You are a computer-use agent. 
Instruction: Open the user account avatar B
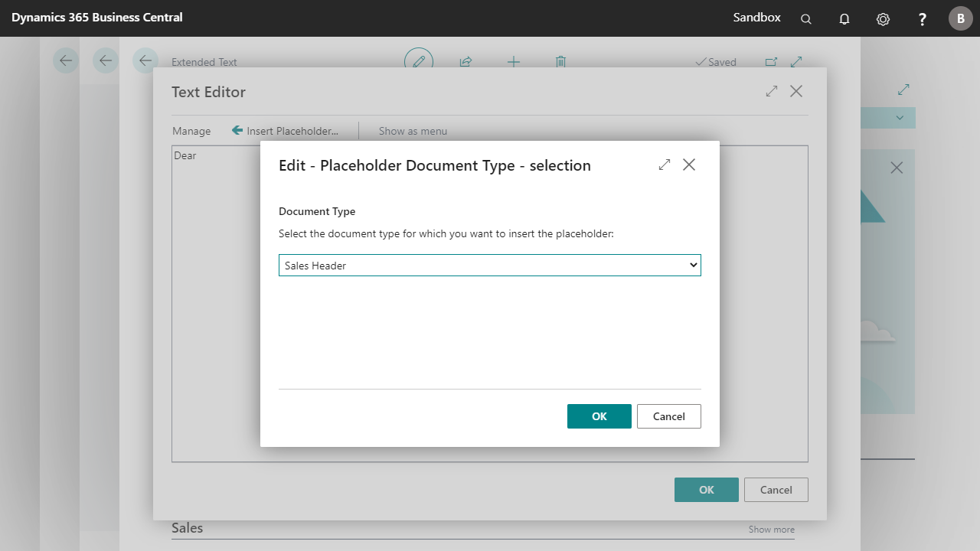(x=960, y=18)
